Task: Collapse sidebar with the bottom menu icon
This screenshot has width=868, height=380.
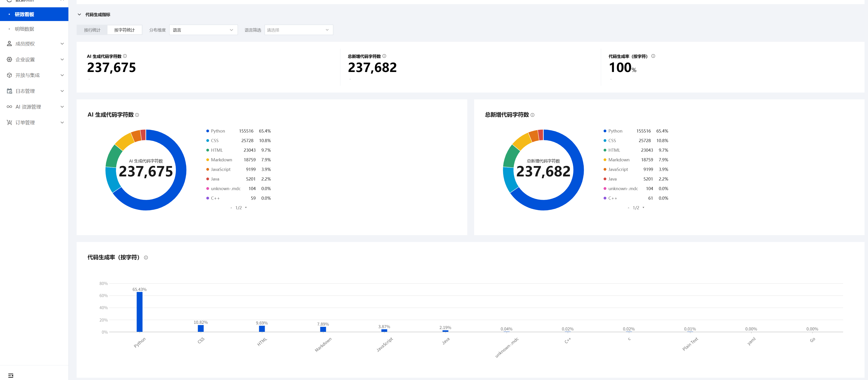Action: pos(11,376)
